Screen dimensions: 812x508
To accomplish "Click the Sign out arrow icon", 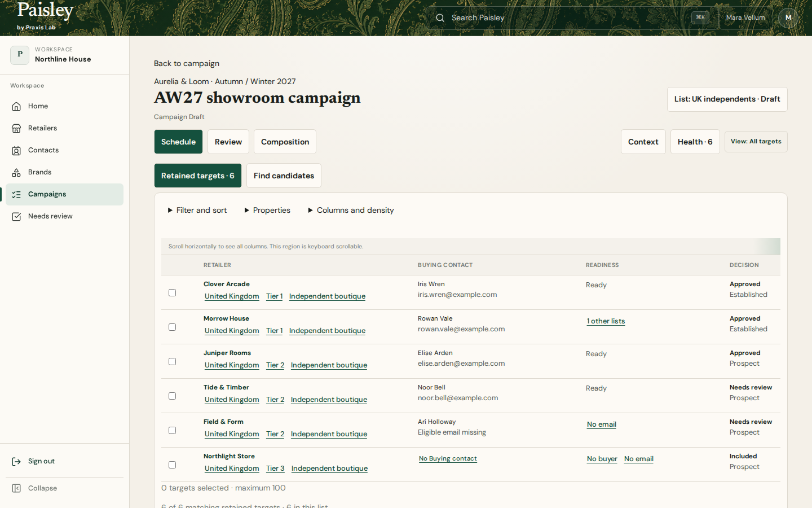I will [x=16, y=461].
